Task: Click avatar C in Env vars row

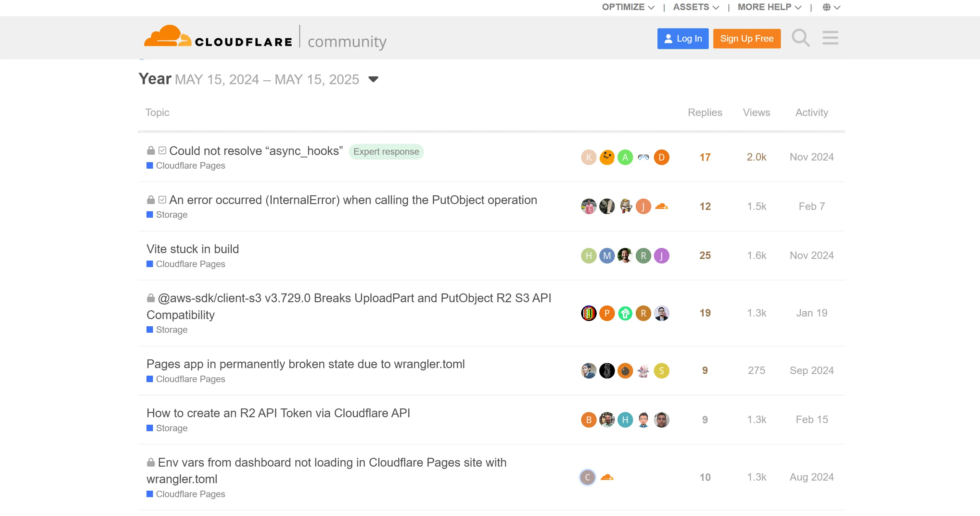Action: tap(587, 477)
